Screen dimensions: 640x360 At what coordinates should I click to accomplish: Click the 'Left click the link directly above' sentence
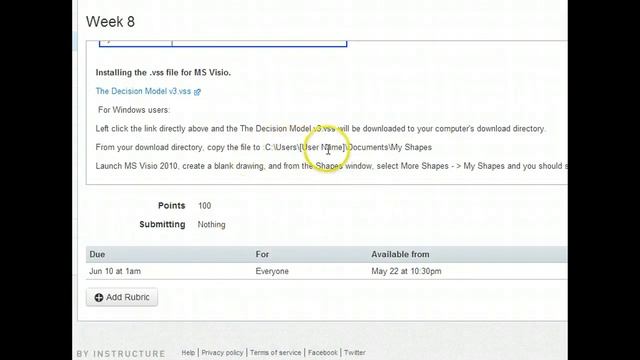click(x=320, y=129)
